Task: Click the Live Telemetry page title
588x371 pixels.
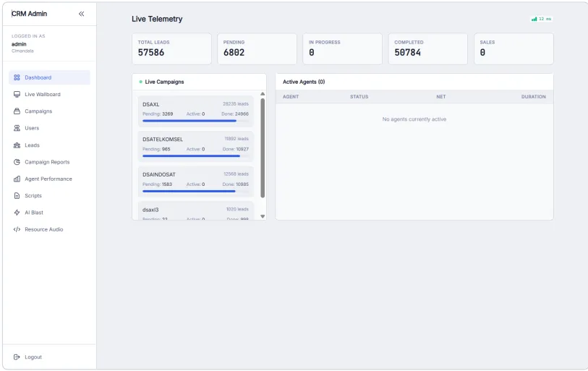Action: 157,19
